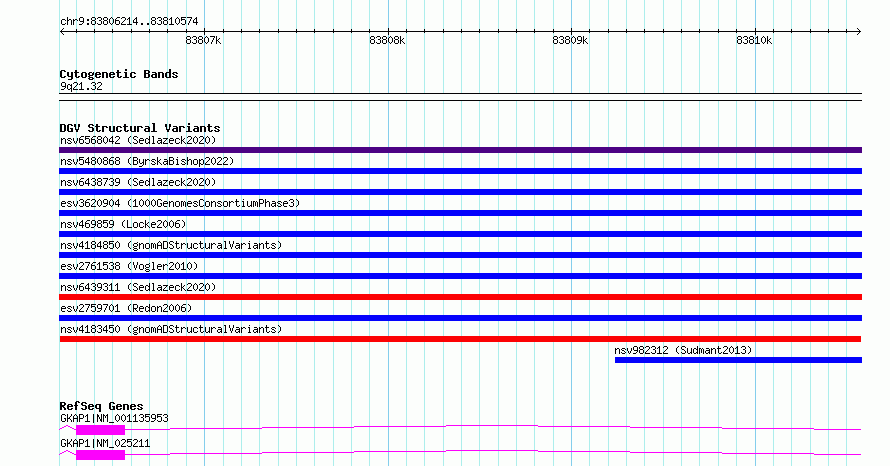890x466 pixels.
Task: Open the nsv5480868 (ByrskaBishop2022) label
Action: pyautogui.click(x=147, y=161)
